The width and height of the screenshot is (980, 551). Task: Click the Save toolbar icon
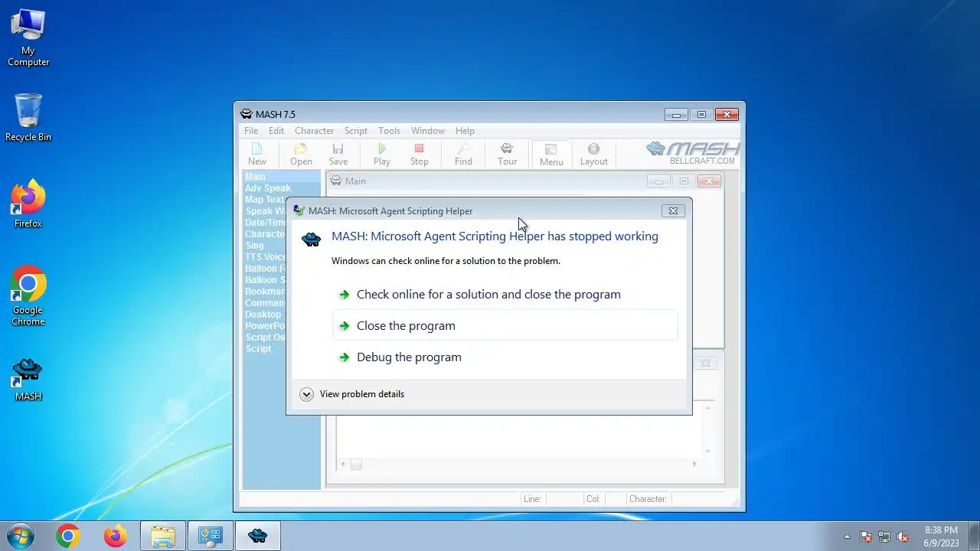(x=338, y=154)
